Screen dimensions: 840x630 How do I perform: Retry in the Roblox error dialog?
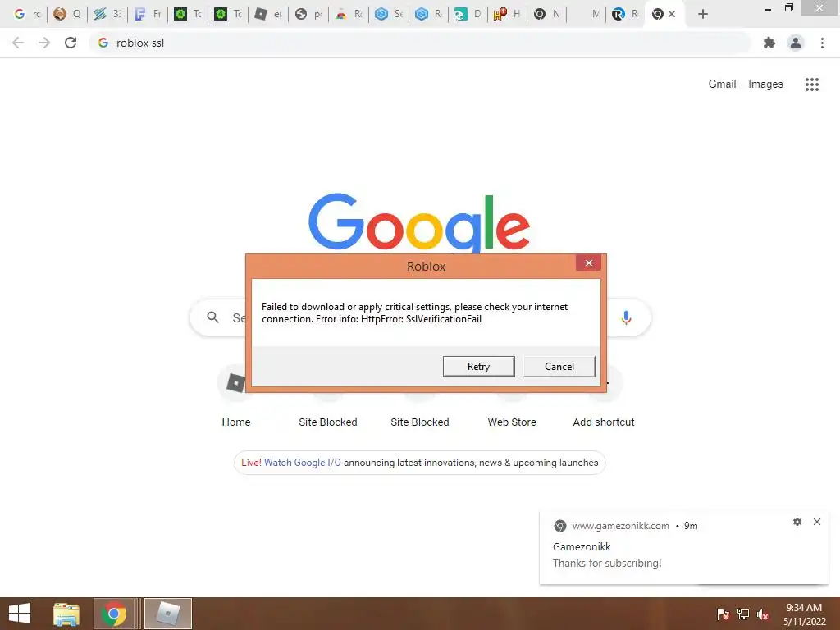(x=478, y=367)
